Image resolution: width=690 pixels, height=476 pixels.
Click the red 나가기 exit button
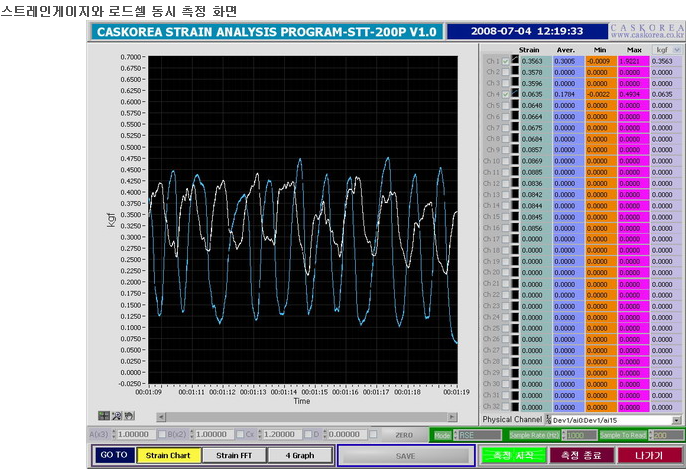649,455
